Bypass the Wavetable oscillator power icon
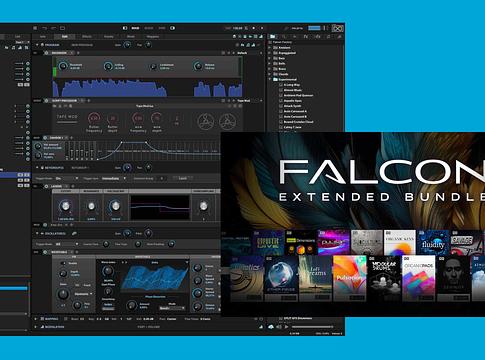Image resolution: width=485 pixels, height=360 pixels. coord(45,252)
